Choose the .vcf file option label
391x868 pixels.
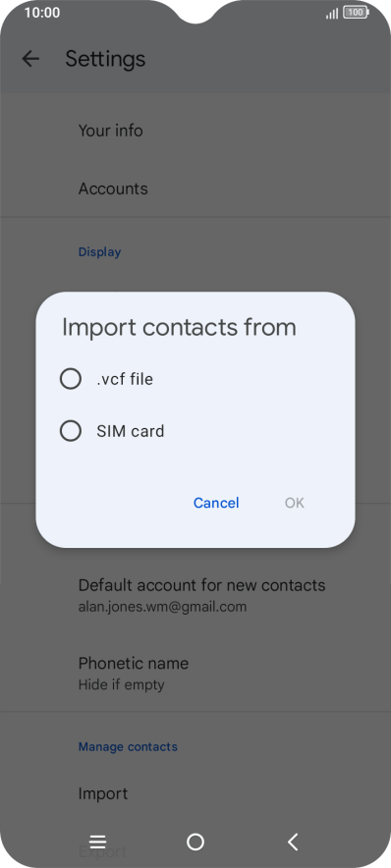125,379
